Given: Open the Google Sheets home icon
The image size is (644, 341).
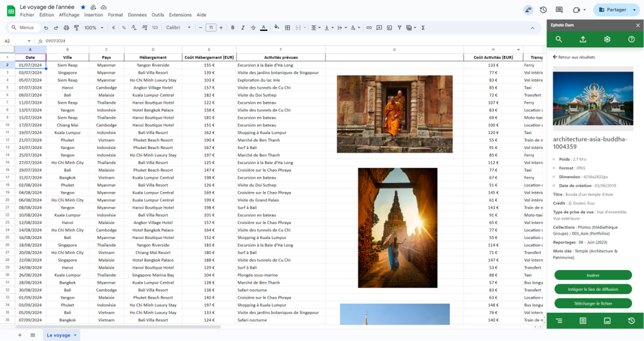Looking at the screenshot, I should 11,11.
